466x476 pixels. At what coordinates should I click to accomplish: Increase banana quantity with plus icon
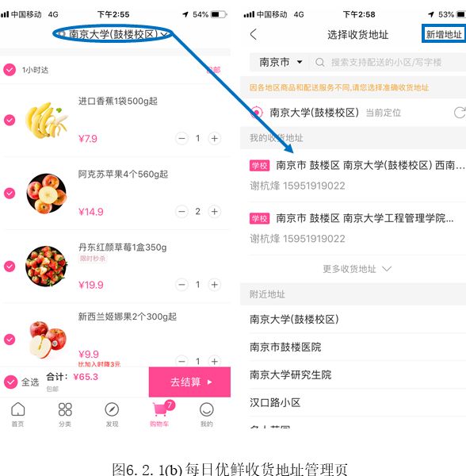pyautogui.click(x=214, y=138)
